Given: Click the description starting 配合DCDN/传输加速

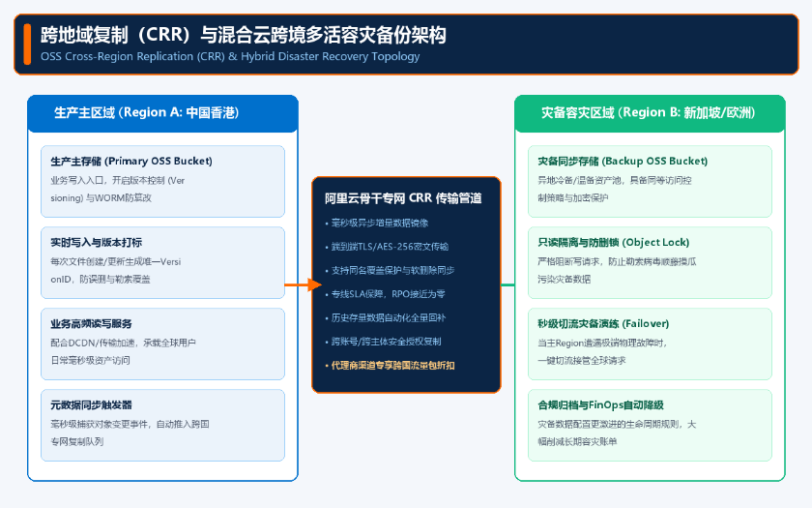Looking at the screenshot, I should tap(124, 352).
